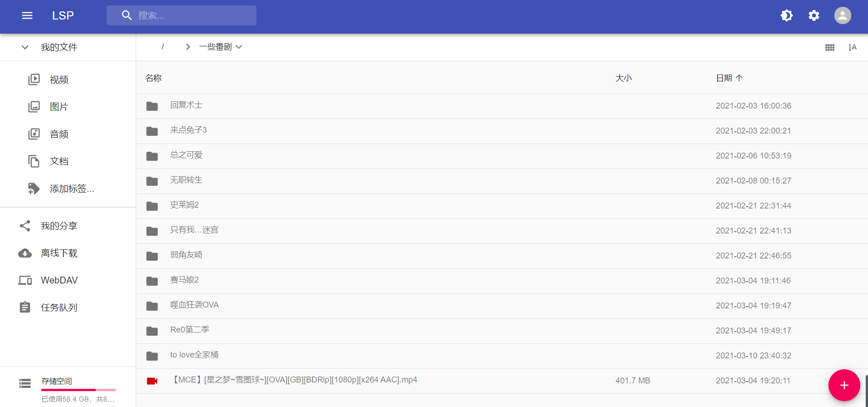Screen dimensions: 868x407
Task: Click the breadcrumb separator chevron
Action: click(x=188, y=47)
